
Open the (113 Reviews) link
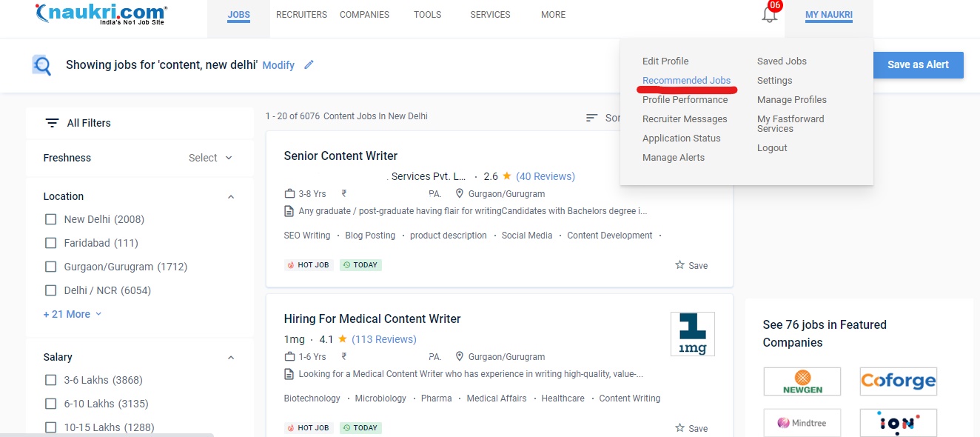tap(384, 339)
